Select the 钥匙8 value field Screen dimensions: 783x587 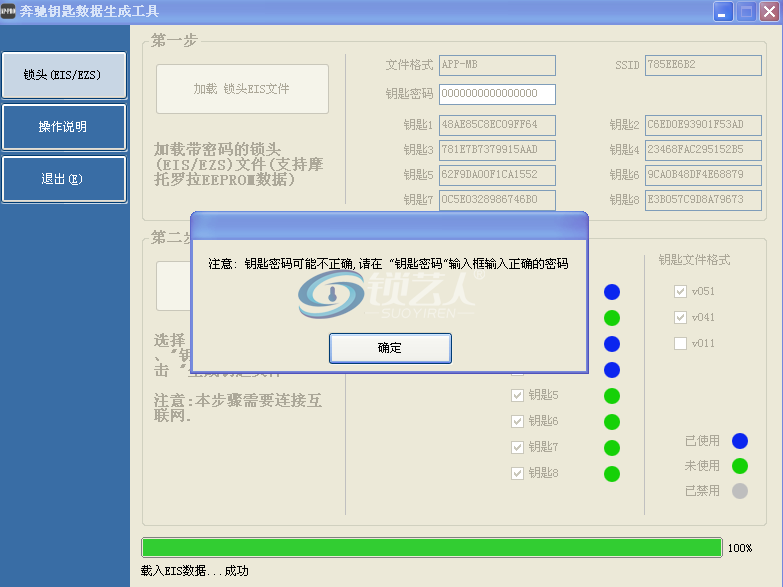tap(703, 200)
